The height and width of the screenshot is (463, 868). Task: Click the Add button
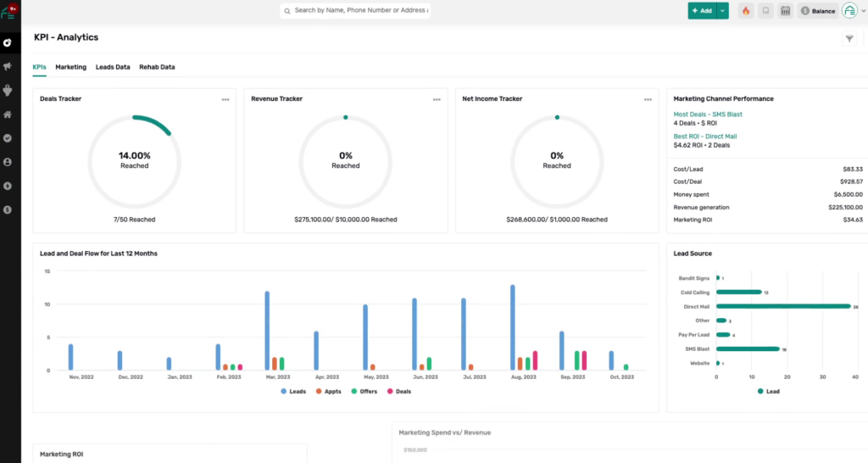pos(703,10)
